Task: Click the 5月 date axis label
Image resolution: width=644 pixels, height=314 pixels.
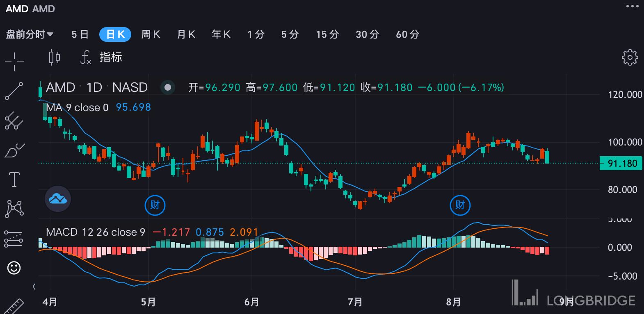Action: (148, 302)
